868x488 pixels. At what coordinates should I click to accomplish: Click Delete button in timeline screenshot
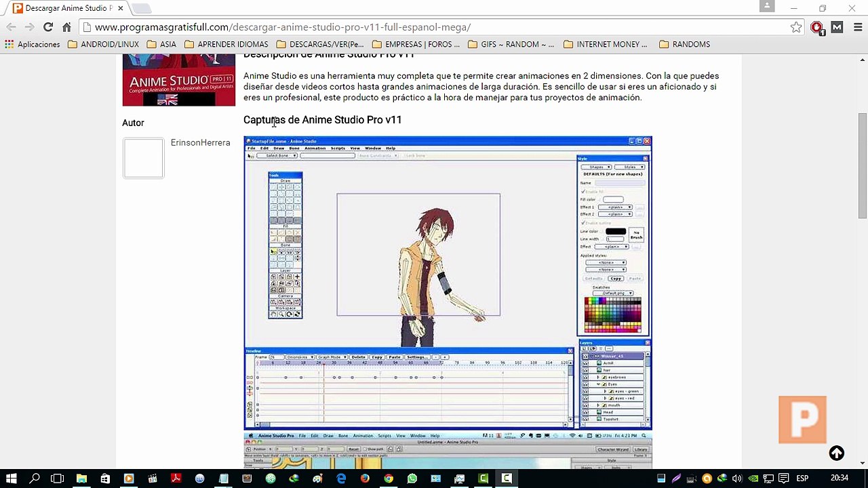(x=358, y=357)
